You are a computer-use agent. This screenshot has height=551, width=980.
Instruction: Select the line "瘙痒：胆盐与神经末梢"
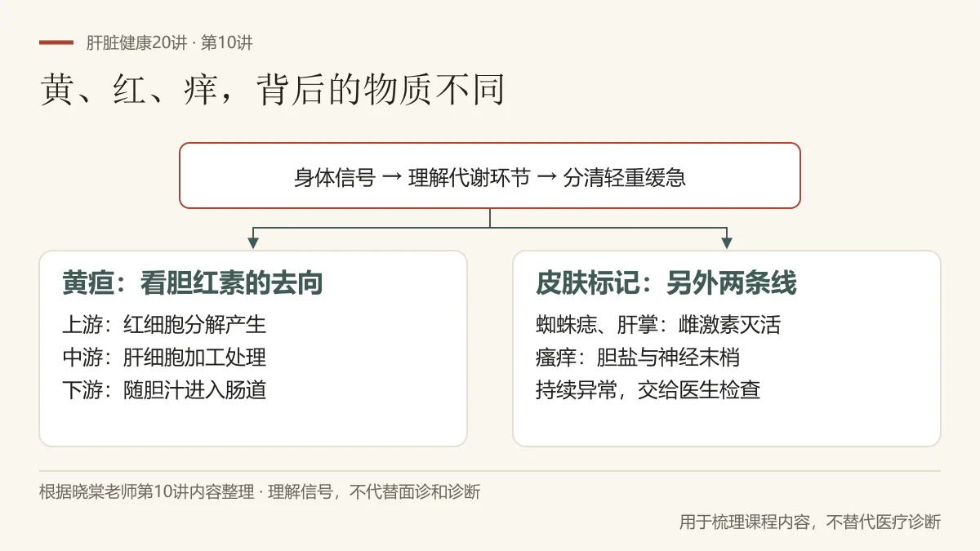click(x=638, y=358)
